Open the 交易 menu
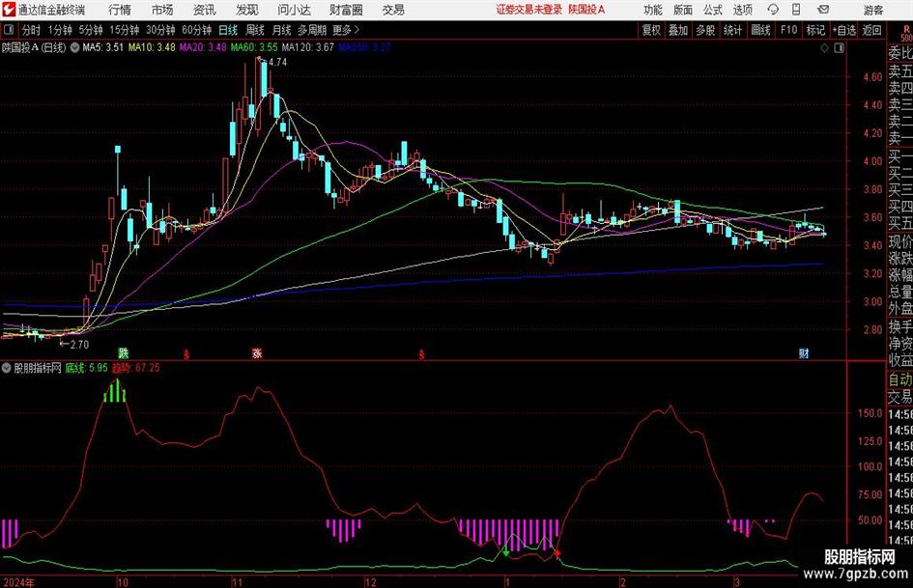This screenshot has height=588, width=913. (393, 10)
